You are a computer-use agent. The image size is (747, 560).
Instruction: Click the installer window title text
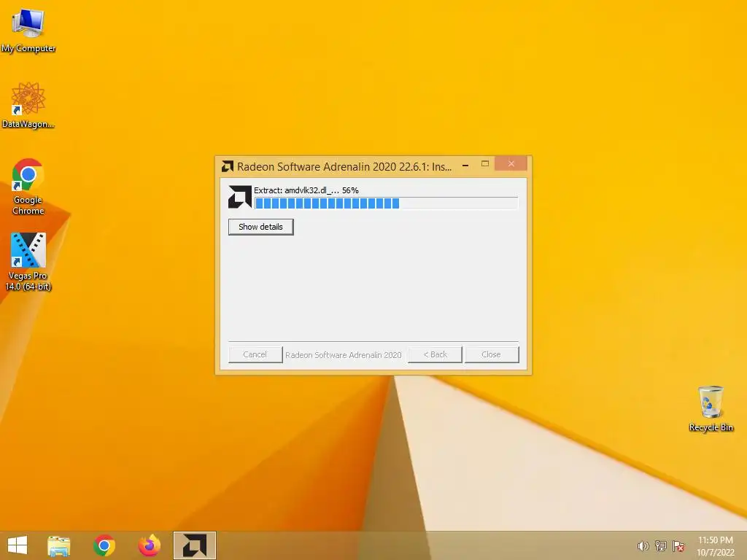coord(344,167)
